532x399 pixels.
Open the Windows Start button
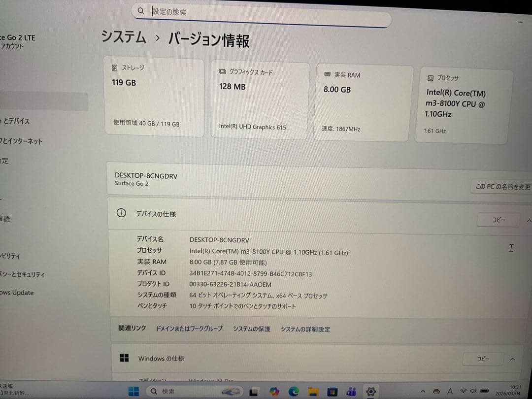click(133, 391)
